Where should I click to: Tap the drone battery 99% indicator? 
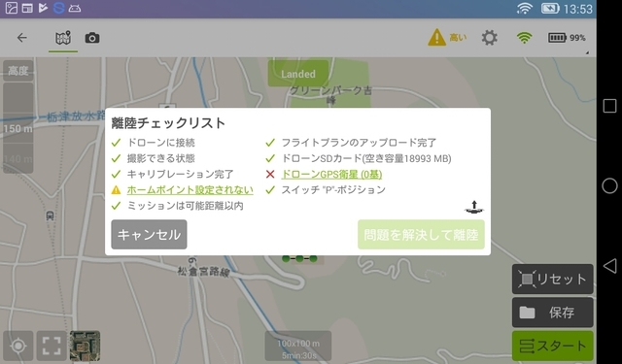(x=567, y=38)
